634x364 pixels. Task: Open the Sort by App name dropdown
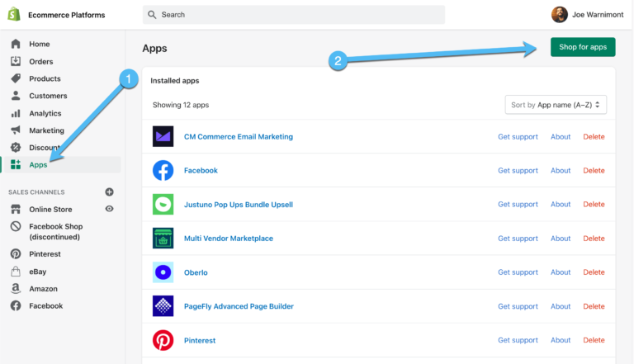pyautogui.click(x=556, y=105)
